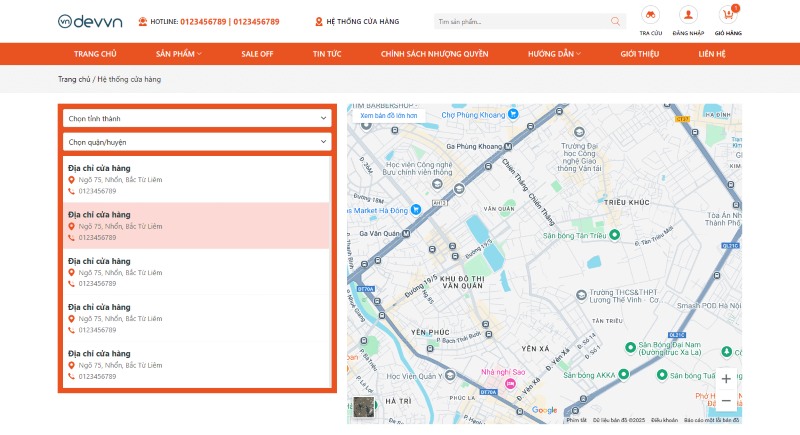The height and width of the screenshot is (435, 800).
Task: Click Xem bản đồ lớn hơn link
Action: pyautogui.click(x=389, y=116)
